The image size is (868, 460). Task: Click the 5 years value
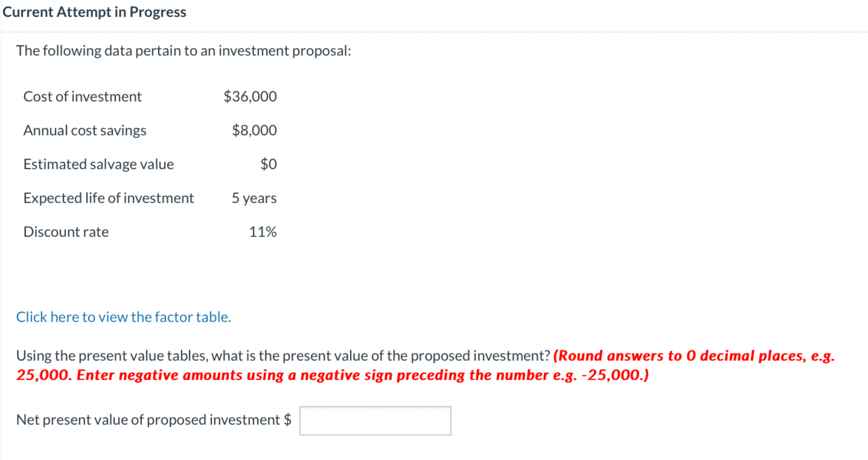pos(254,198)
